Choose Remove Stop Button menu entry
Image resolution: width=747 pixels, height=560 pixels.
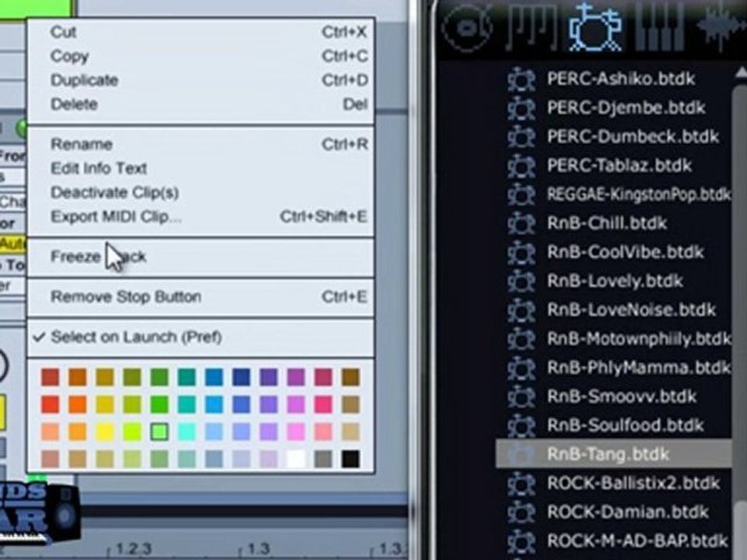pyautogui.click(x=201, y=296)
